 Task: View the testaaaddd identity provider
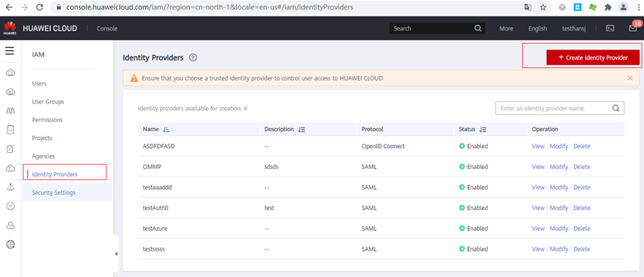(x=538, y=187)
